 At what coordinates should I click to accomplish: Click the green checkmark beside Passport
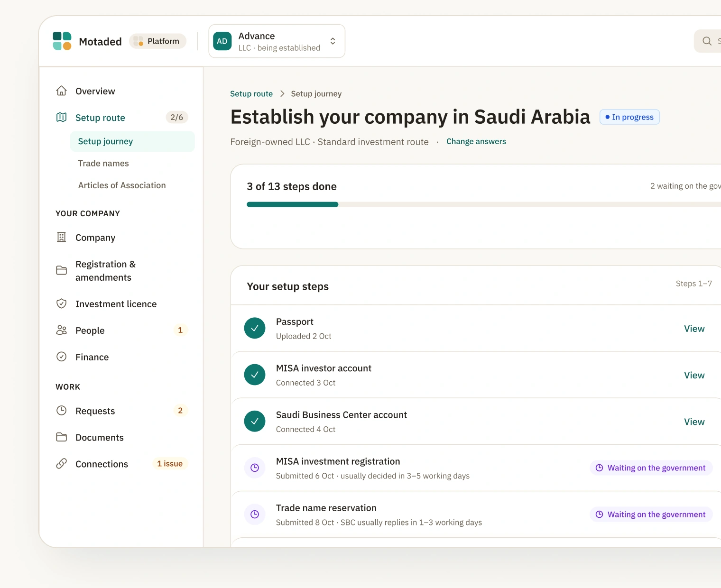pos(255,328)
